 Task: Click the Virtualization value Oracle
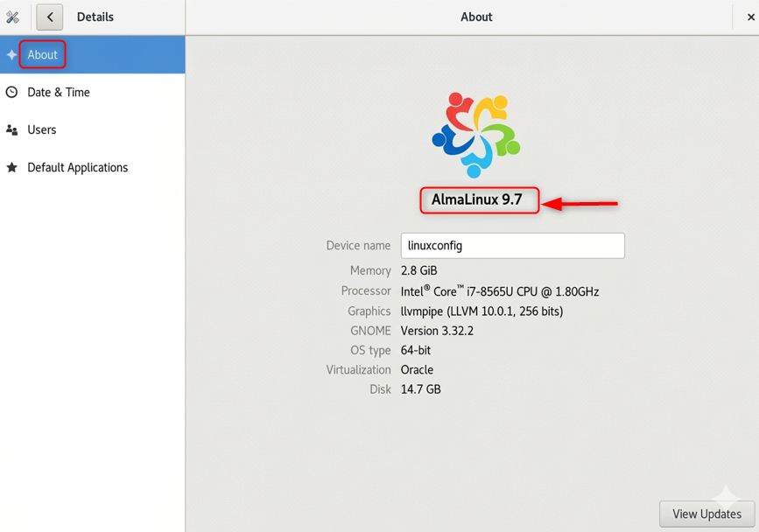tap(417, 369)
